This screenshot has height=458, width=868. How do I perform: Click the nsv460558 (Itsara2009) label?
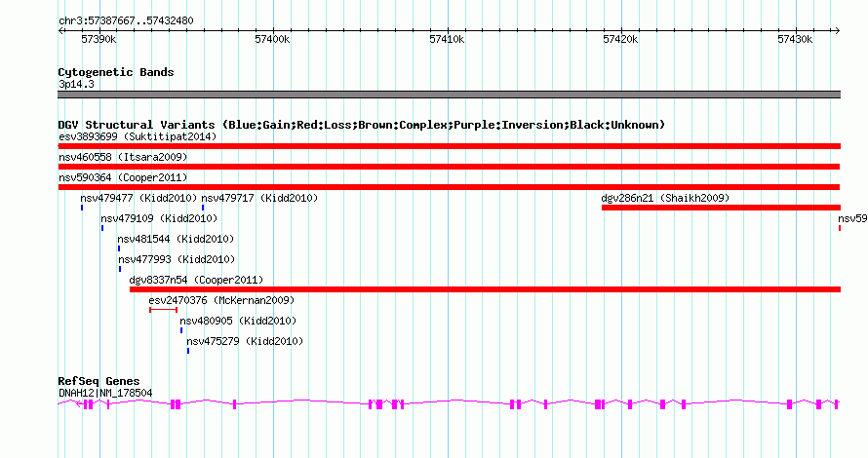tap(123, 157)
